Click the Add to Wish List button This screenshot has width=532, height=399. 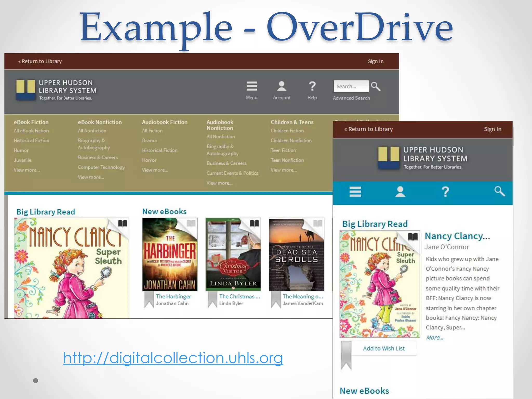(x=384, y=348)
